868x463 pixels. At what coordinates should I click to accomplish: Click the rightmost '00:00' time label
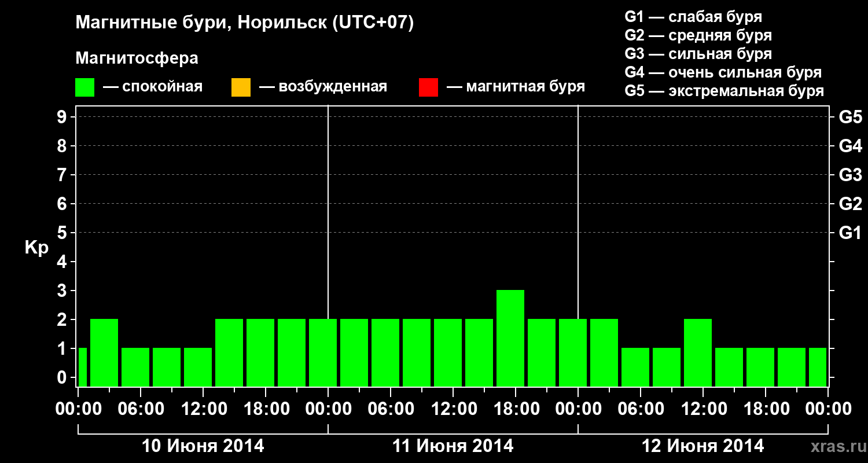(827, 409)
